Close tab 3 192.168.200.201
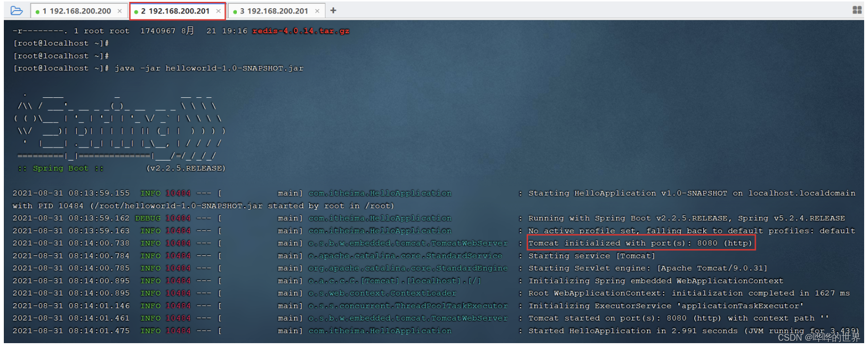The image size is (868, 347). pyautogui.click(x=317, y=11)
